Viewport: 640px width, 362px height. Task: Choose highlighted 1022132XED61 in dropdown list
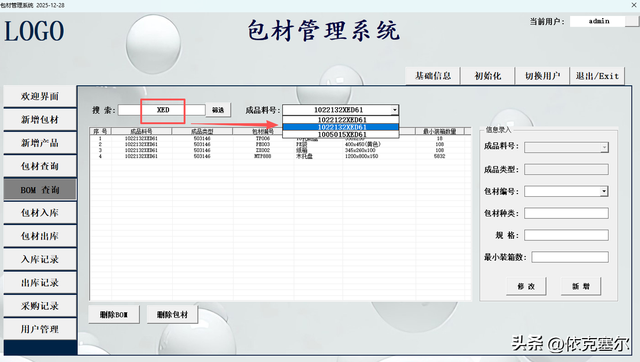click(x=341, y=127)
